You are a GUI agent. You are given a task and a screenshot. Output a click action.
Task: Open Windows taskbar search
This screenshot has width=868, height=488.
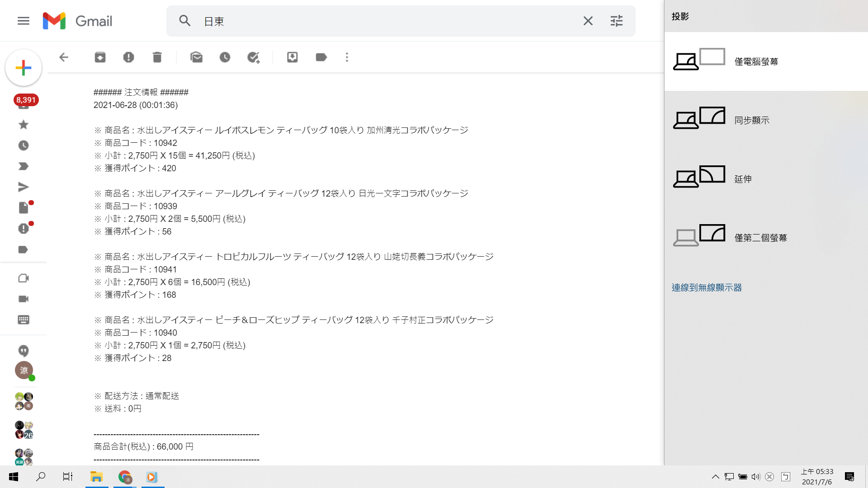click(x=41, y=477)
